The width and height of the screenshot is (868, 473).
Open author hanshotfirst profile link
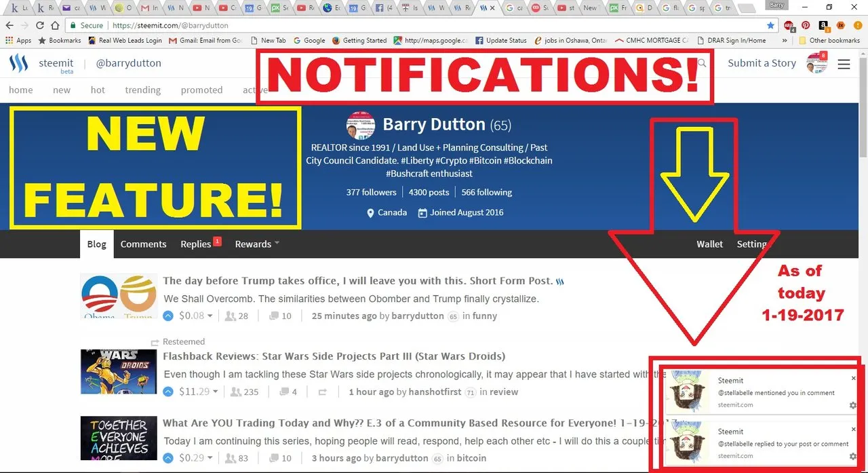(435, 392)
